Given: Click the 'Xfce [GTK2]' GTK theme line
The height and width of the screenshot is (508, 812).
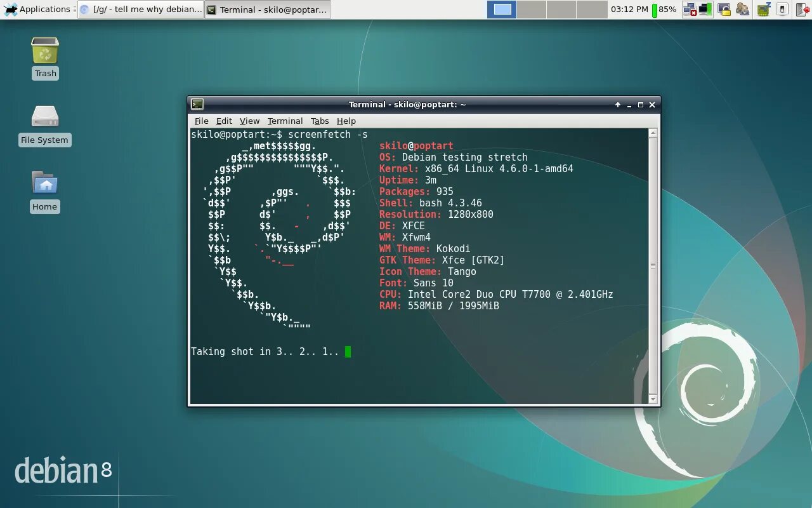Looking at the screenshot, I should coord(473,260).
